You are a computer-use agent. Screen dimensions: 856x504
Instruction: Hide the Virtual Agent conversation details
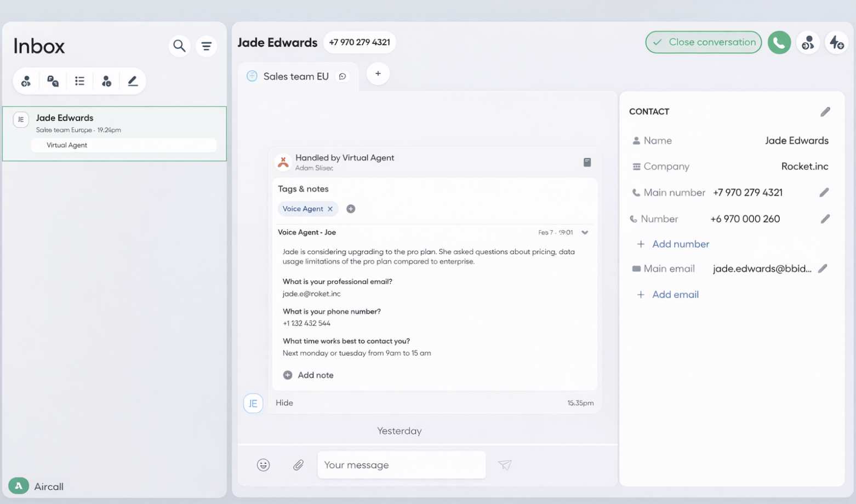click(284, 403)
